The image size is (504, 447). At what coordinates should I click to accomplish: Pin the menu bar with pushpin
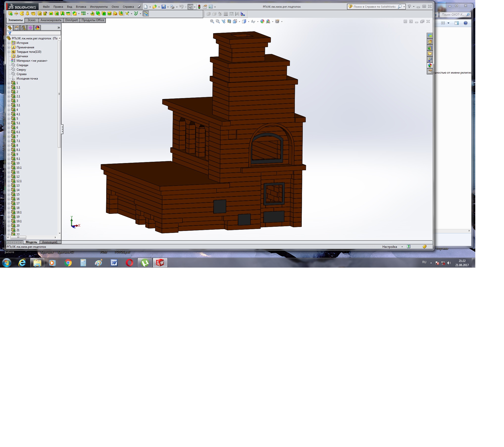(139, 7)
